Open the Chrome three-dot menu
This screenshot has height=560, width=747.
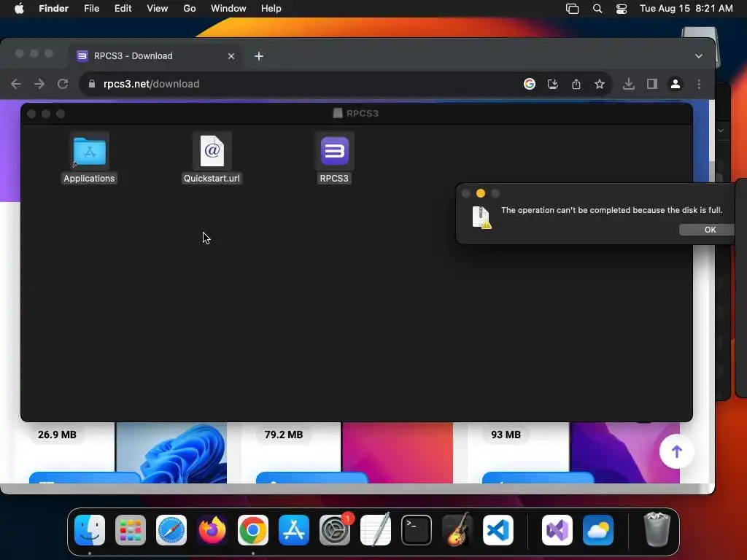(x=699, y=84)
